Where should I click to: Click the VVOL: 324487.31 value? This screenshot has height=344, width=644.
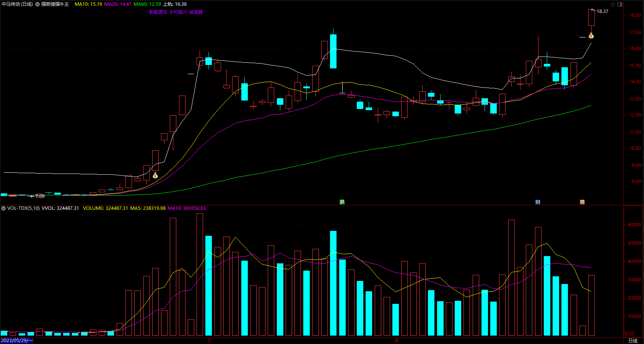pyautogui.click(x=60, y=208)
